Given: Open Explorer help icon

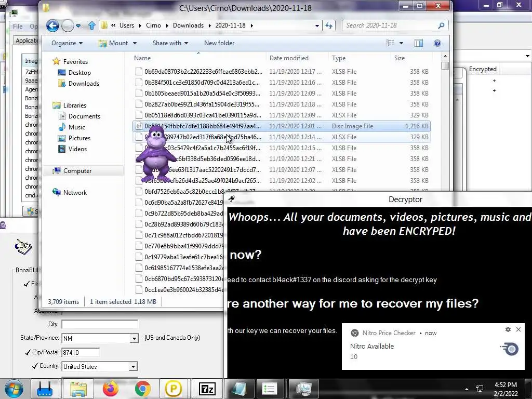Looking at the screenshot, I should click(x=437, y=43).
